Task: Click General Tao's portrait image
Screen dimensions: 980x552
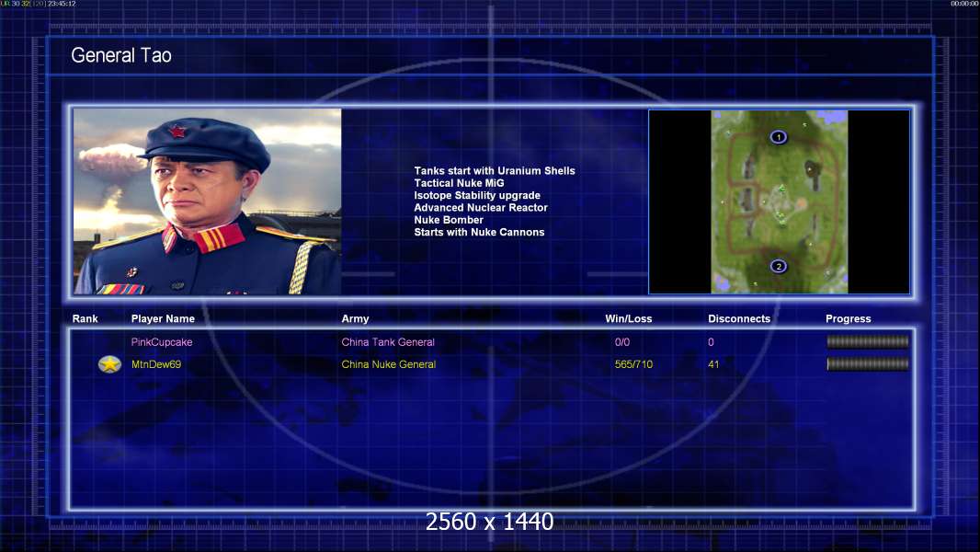Action: click(x=208, y=201)
